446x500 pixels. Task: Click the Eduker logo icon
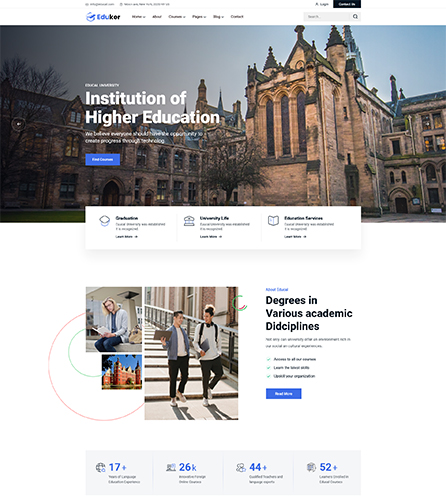pyautogui.click(x=90, y=17)
